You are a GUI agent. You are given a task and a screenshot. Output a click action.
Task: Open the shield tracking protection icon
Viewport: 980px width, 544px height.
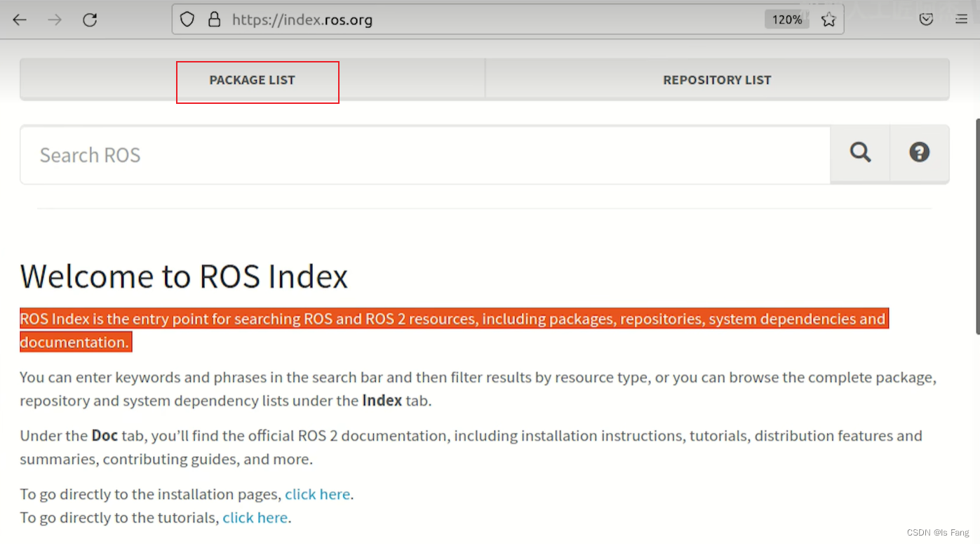pos(187,20)
